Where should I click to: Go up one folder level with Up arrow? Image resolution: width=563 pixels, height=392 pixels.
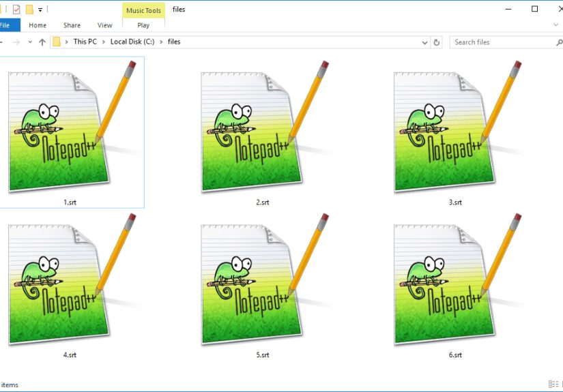42,42
